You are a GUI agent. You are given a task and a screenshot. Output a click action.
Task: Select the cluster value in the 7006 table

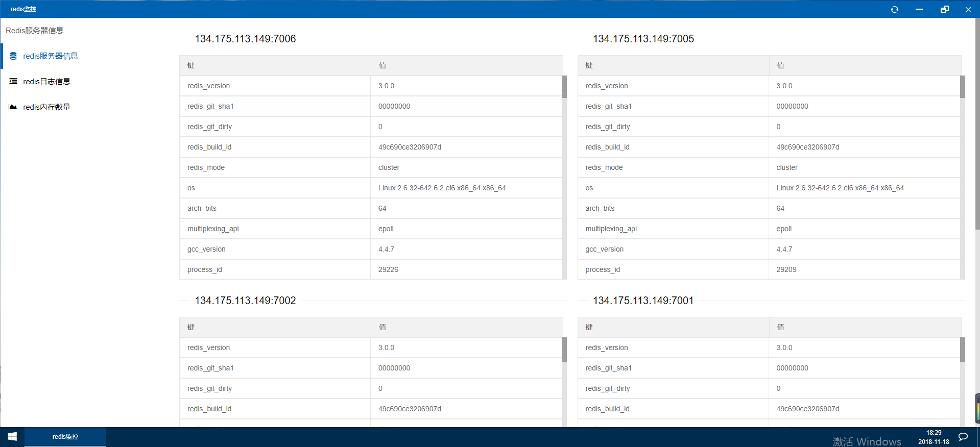[389, 167]
